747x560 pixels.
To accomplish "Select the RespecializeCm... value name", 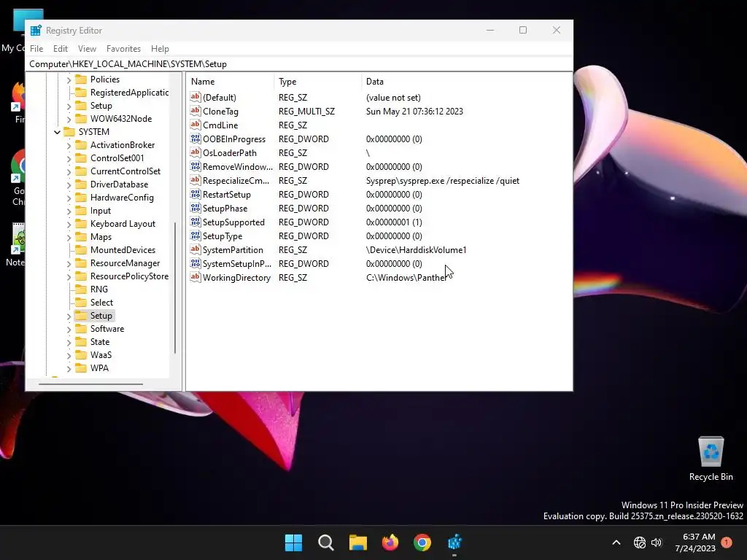I will pyautogui.click(x=236, y=181).
